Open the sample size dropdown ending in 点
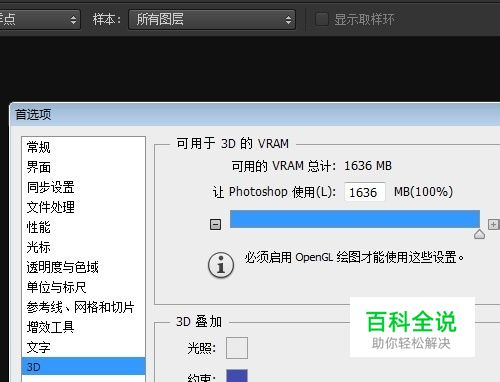The height and width of the screenshot is (382, 500). (40, 20)
